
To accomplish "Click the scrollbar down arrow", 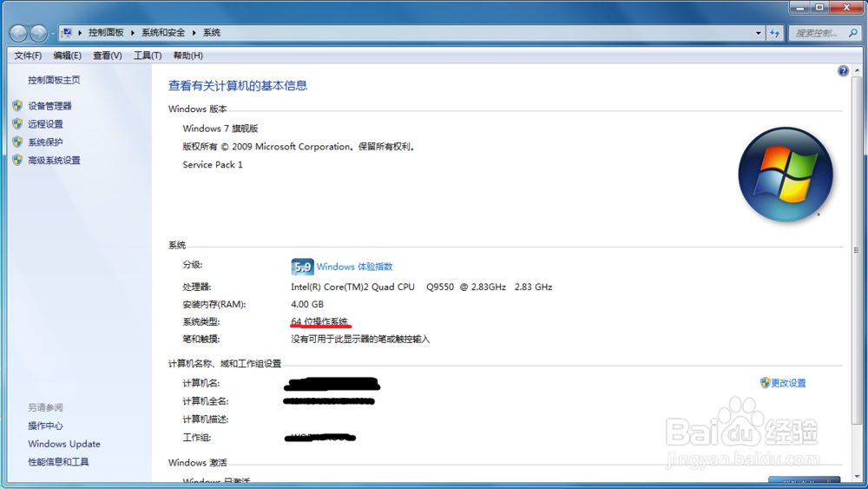I will (857, 476).
